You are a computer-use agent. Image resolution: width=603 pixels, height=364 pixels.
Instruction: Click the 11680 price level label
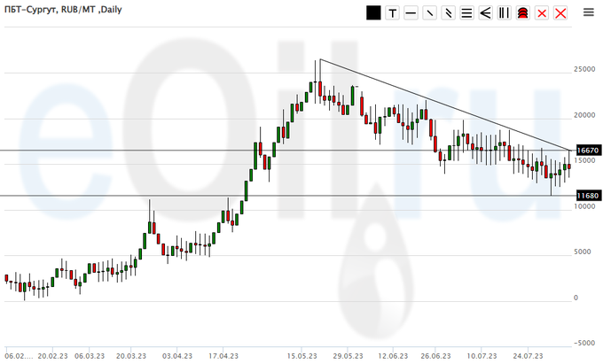[x=588, y=196]
